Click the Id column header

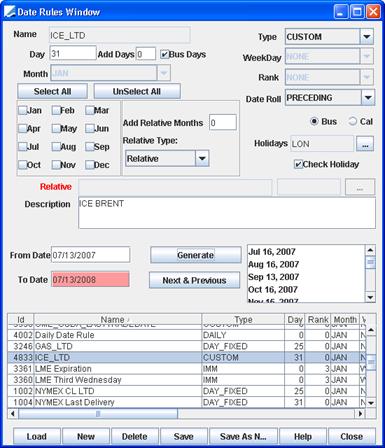21,319
